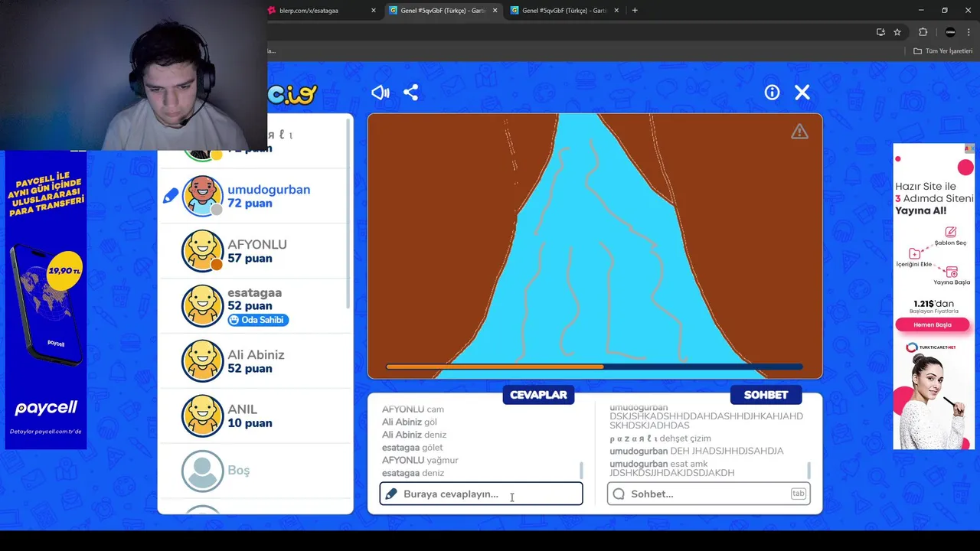
Task: Show room info icon
Action: click(772, 93)
